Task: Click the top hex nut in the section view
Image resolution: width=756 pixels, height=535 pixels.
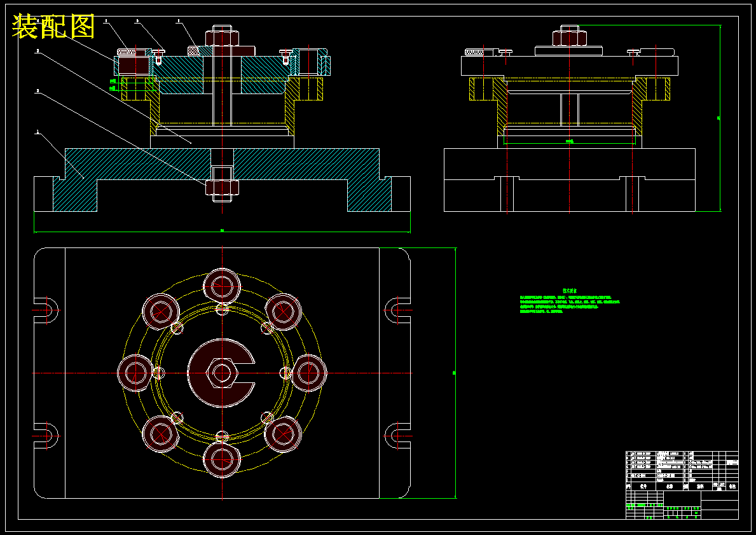Action: (x=222, y=39)
